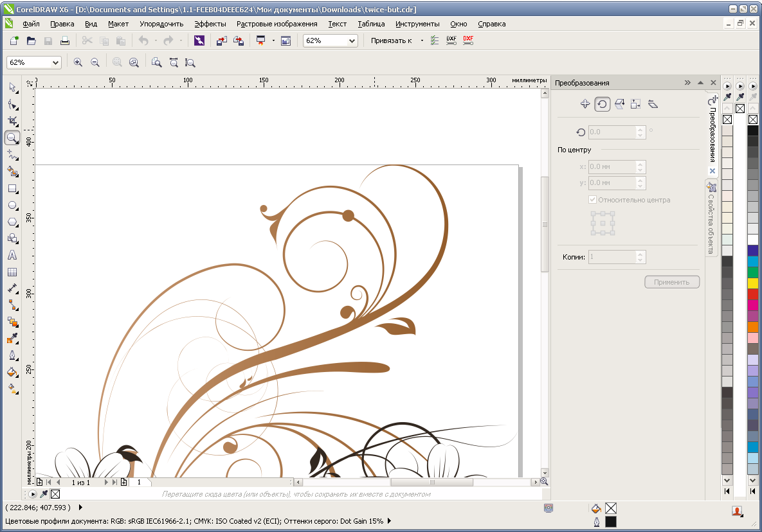The height and width of the screenshot is (532, 762).
Task: Select the Shape tool
Action: click(13, 104)
